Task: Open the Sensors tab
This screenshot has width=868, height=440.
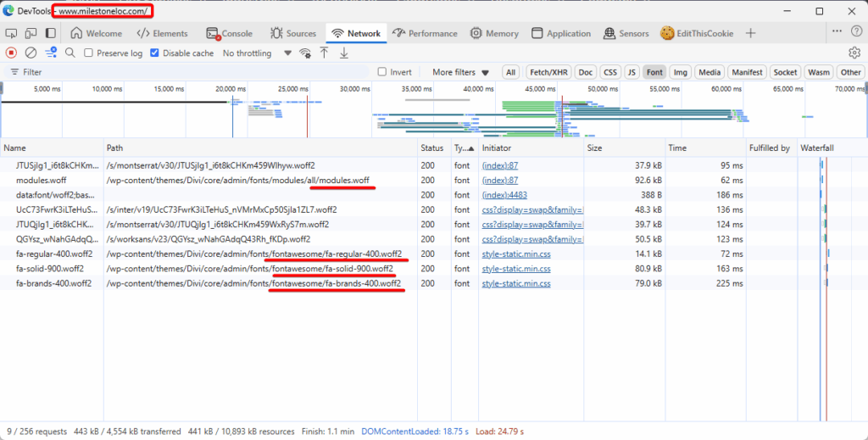Action: (x=626, y=33)
